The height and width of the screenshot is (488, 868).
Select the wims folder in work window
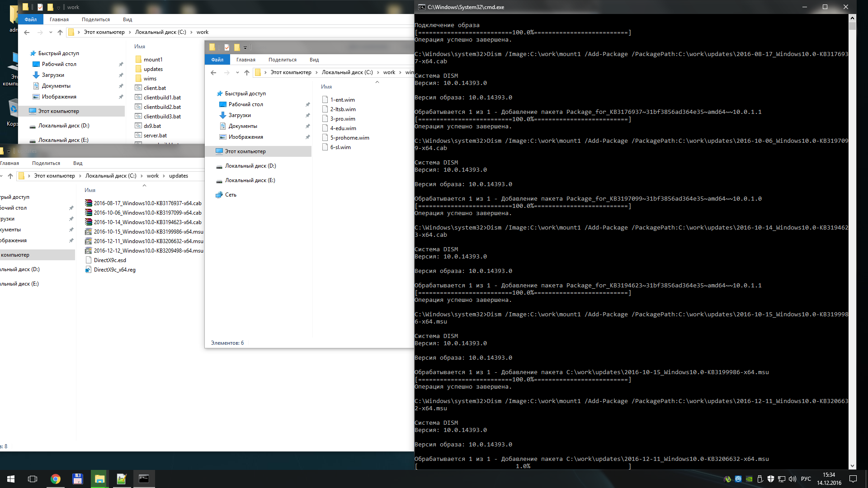click(x=146, y=79)
